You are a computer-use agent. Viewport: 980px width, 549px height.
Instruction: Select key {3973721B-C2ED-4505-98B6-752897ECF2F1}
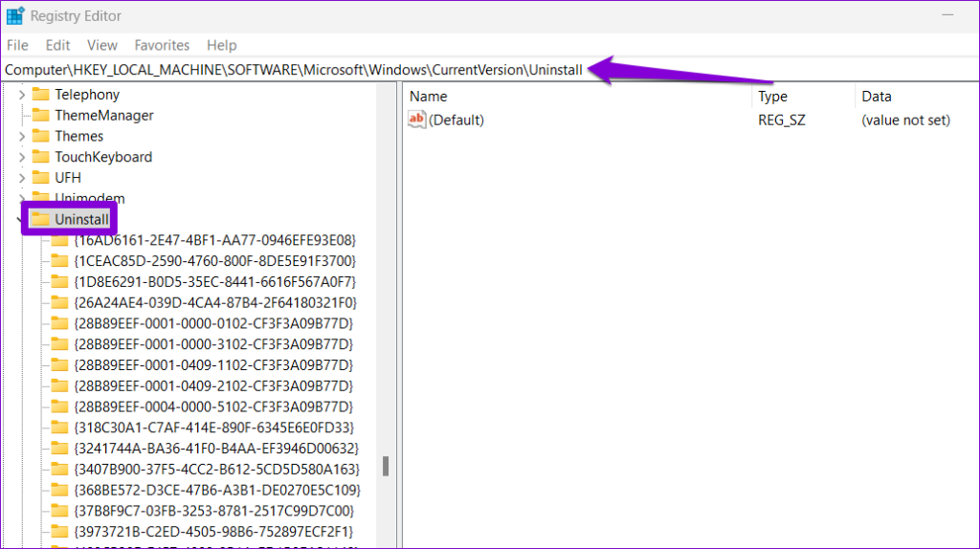click(x=213, y=532)
